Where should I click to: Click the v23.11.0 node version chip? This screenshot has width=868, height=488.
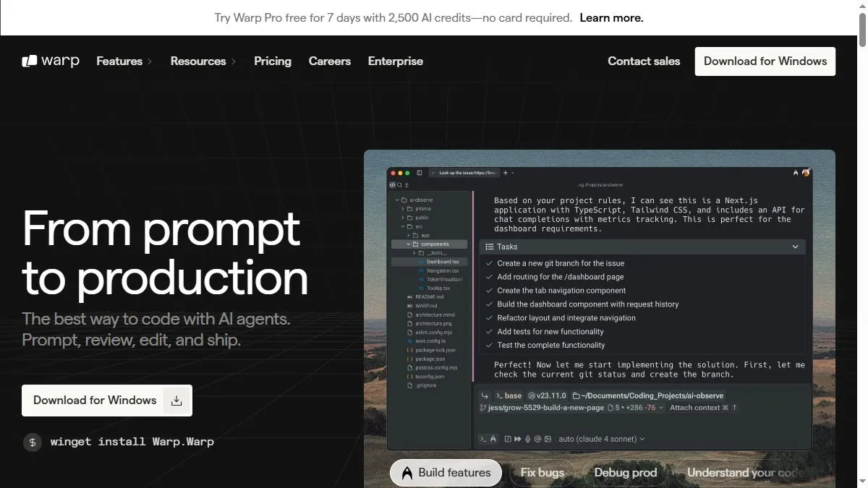548,395
